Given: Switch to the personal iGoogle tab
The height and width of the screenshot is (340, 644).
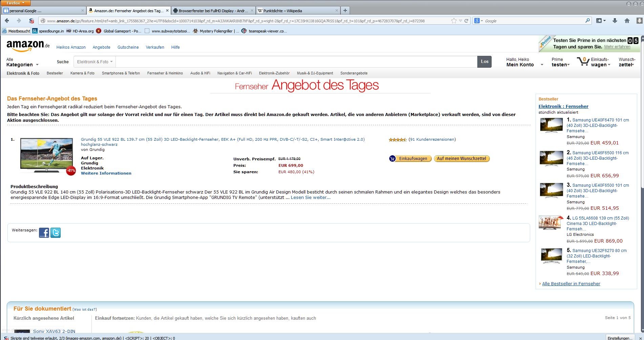Looking at the screenshot, I should coord(43,10).
